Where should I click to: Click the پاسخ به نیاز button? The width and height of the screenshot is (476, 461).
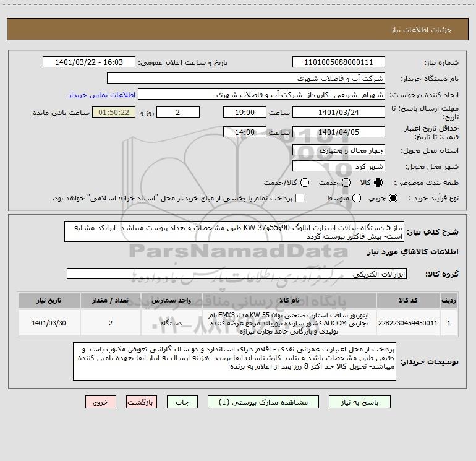click(x=359, y=402)
